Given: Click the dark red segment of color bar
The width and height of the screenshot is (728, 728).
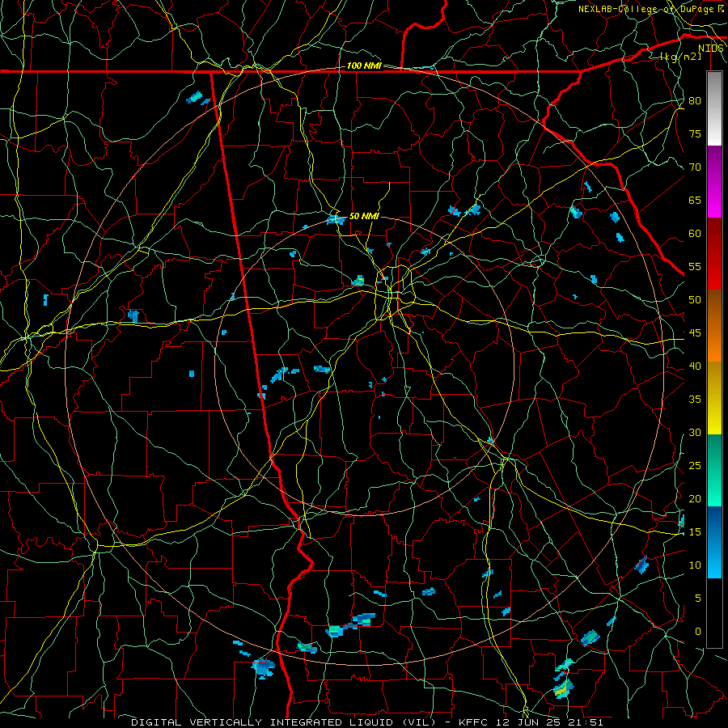Looking at the screenshot, I should point(714,254).
